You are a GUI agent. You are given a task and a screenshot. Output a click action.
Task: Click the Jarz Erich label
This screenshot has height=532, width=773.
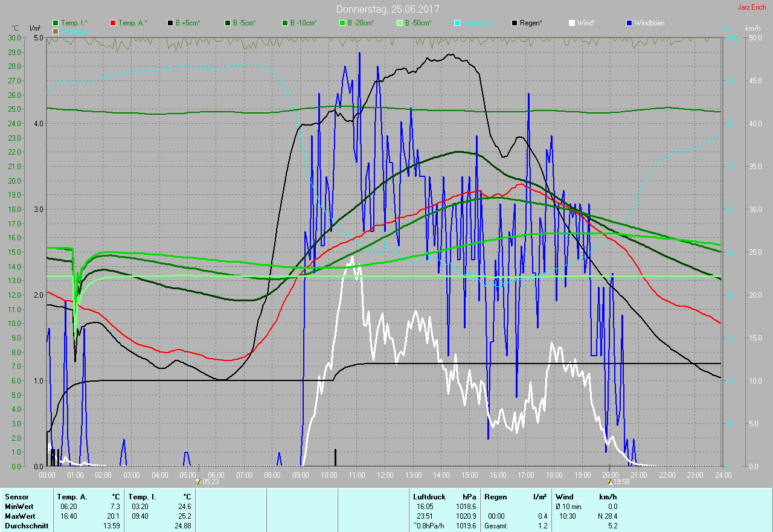(751, 7)
